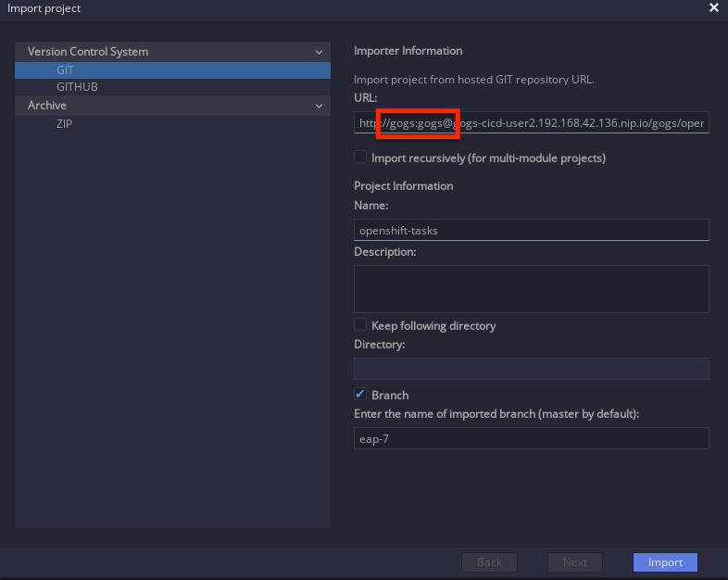
Task: Click the Back button
Action: pyautogui.click(x=489, y=562)
